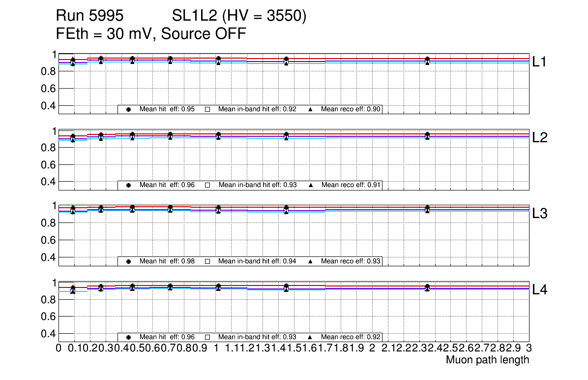Click 'FEth = 30 mV, Source OFF' subtitle
This screenshot has height=380, width=588.
coord(151,34)
